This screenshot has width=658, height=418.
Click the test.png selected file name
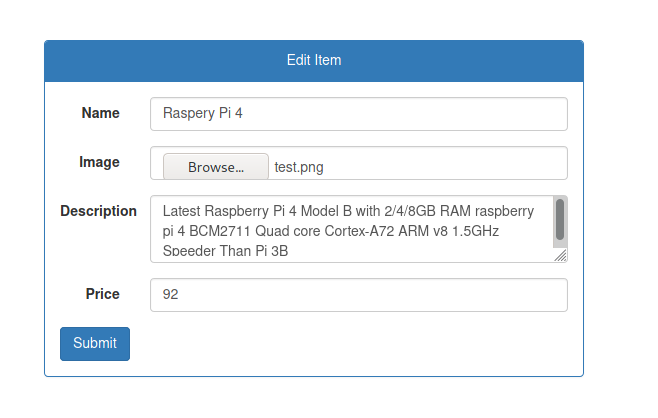[x=299, y=167]
